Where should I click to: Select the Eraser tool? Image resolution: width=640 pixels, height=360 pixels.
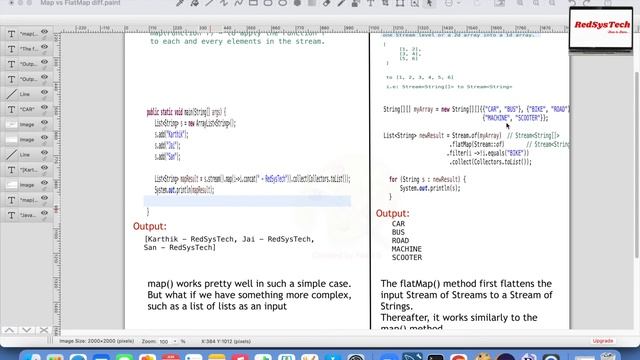[x=327, y=3]
